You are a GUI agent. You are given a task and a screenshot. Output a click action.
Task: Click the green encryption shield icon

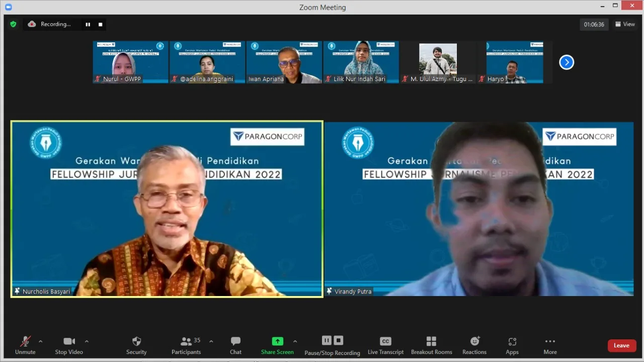(x=13, y=24)
